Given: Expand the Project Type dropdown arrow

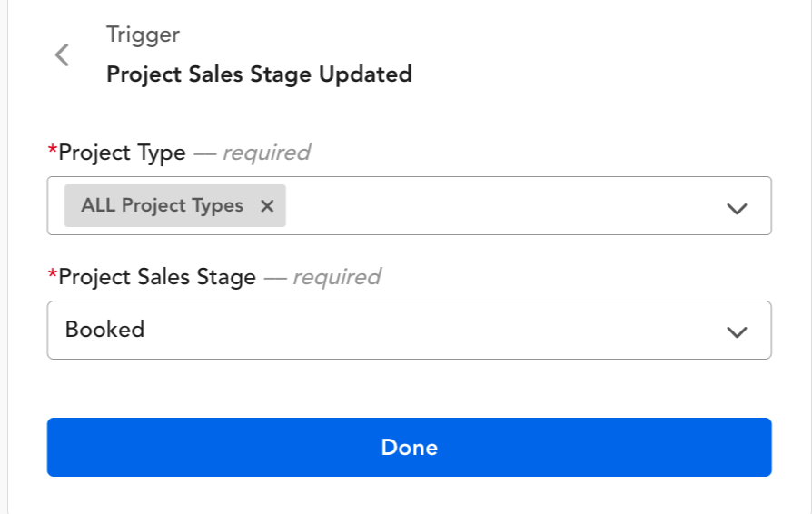Looking at the screenshot, I should (x=737, y=208).
